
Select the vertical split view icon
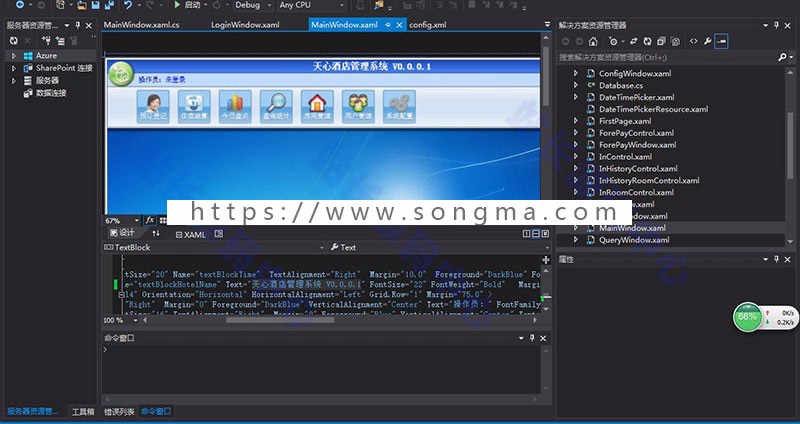click(527, 234)
